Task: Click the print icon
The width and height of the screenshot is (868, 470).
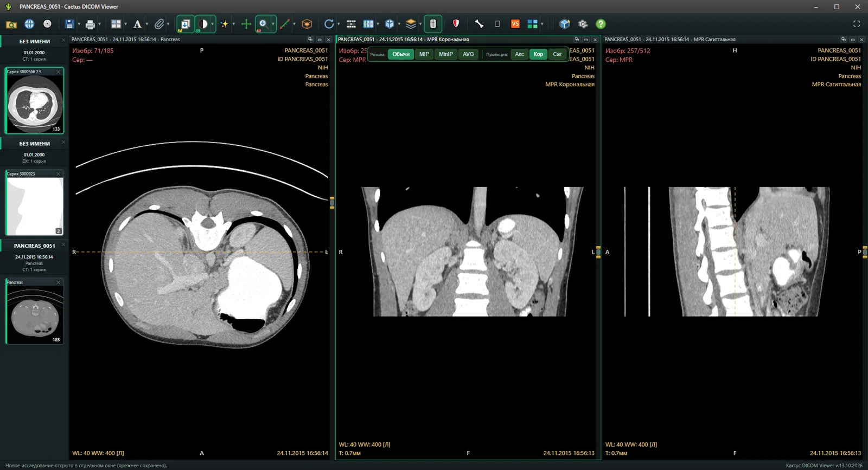Action: tap(90, 24)
